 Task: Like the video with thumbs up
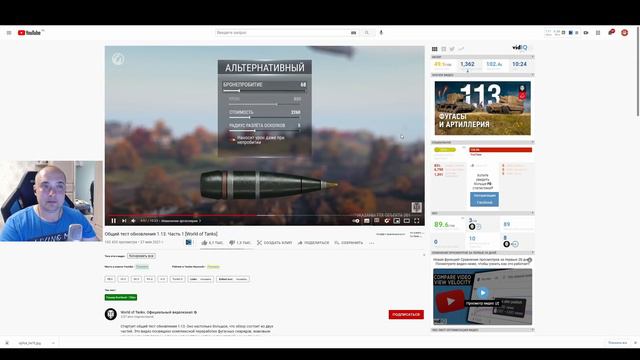(212, 243)
